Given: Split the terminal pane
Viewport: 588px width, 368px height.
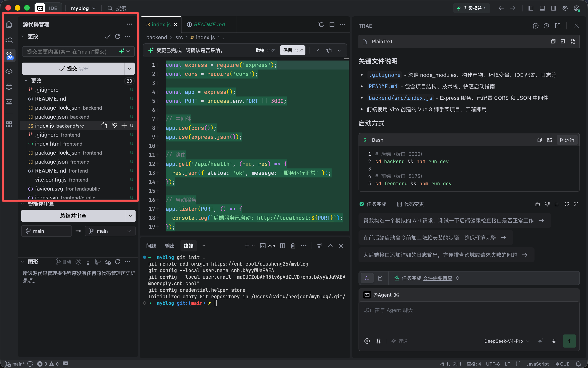Looking at the screenshot, I should pos(282,246).
